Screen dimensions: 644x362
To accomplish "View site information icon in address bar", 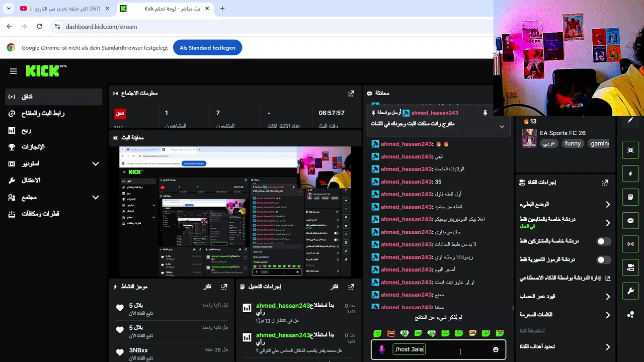I will (x=57, y=26).
